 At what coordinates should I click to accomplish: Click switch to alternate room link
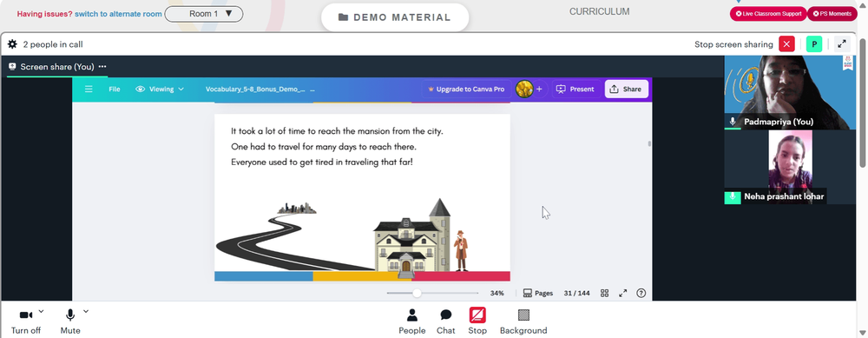(x=118, y=14)
